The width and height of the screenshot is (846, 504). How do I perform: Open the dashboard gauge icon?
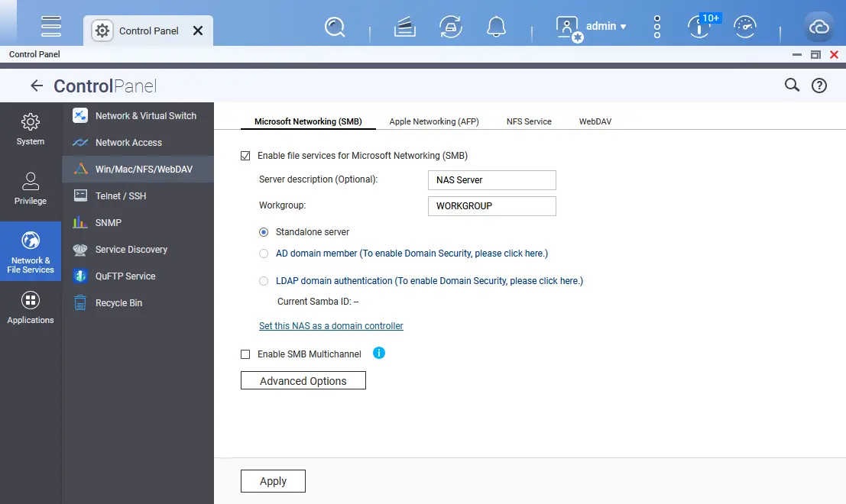pos(744,27)
